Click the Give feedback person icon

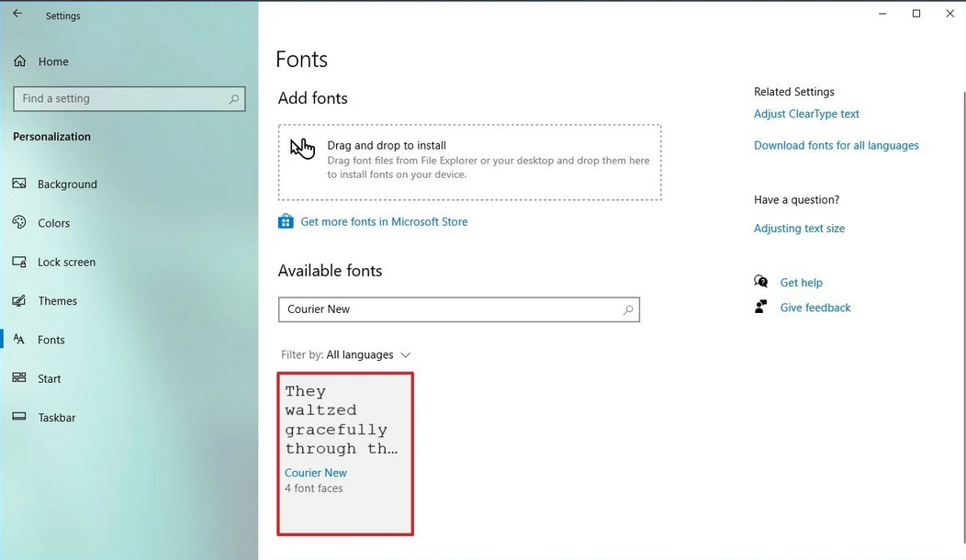760,307
